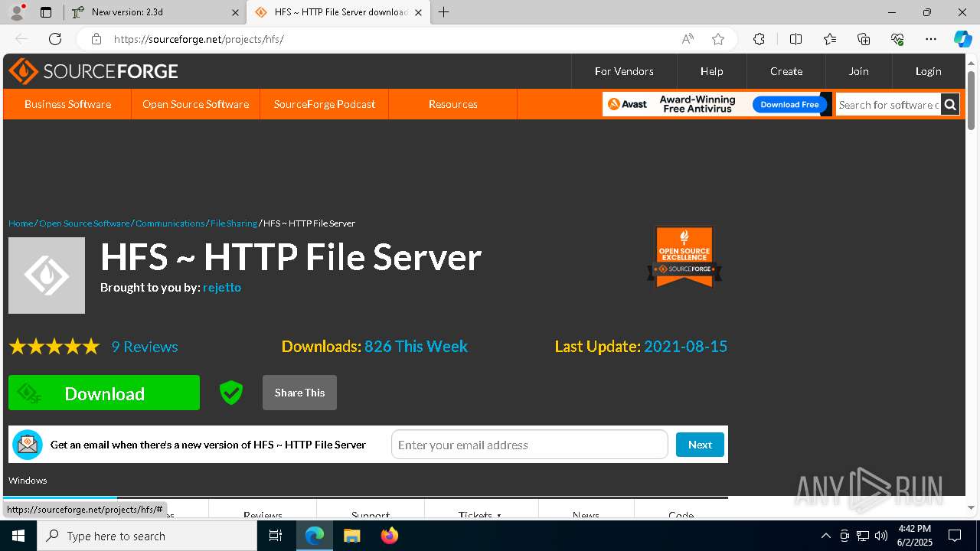980x551 pixels.
Task: Click the Next button
Action: click(x=700, y=445)
